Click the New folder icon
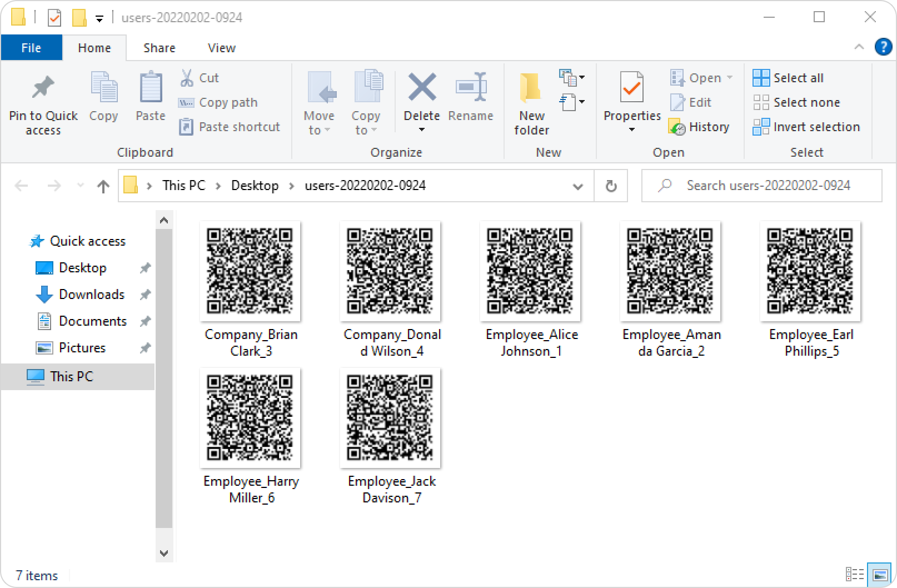This screenshot has width=897, height=588. tap(531, 89)
